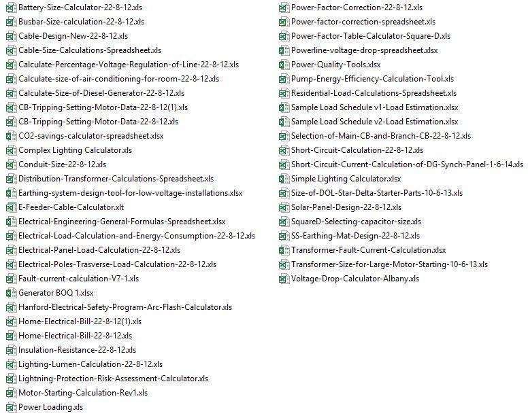This screenshot has height=420, width=528.
Task: Click the Excel icon of Battery-Size-Calculator-22-8-12.xls
Action: [x=11, y=7]
